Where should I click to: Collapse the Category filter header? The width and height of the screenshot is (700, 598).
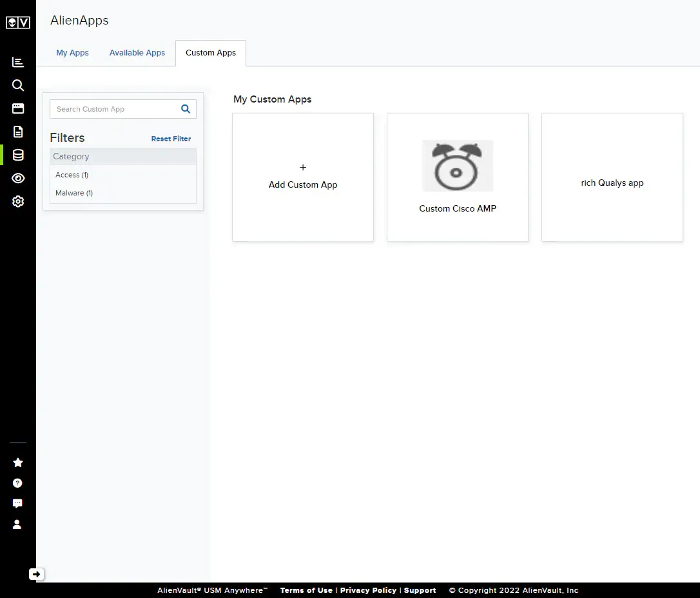[x=123, y=156]
